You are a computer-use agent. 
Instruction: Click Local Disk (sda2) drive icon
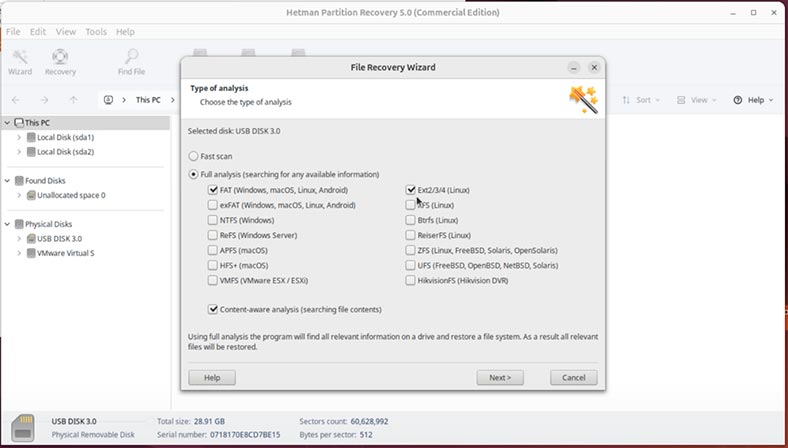(x=31, y=152)
